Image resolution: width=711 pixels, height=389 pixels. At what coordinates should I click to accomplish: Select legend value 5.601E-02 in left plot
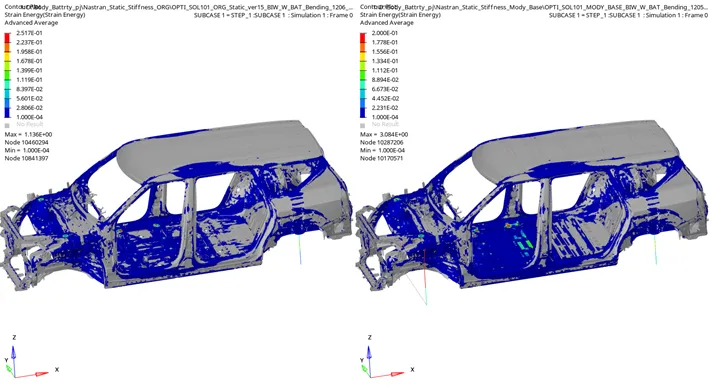point(29,98)
